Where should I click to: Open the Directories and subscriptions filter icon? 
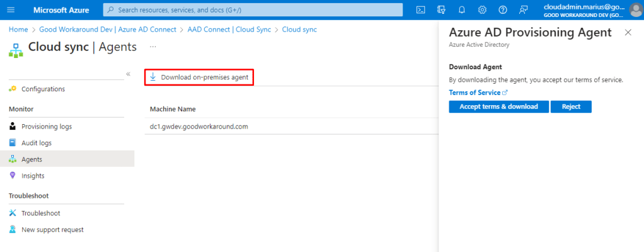click(441, 10)
